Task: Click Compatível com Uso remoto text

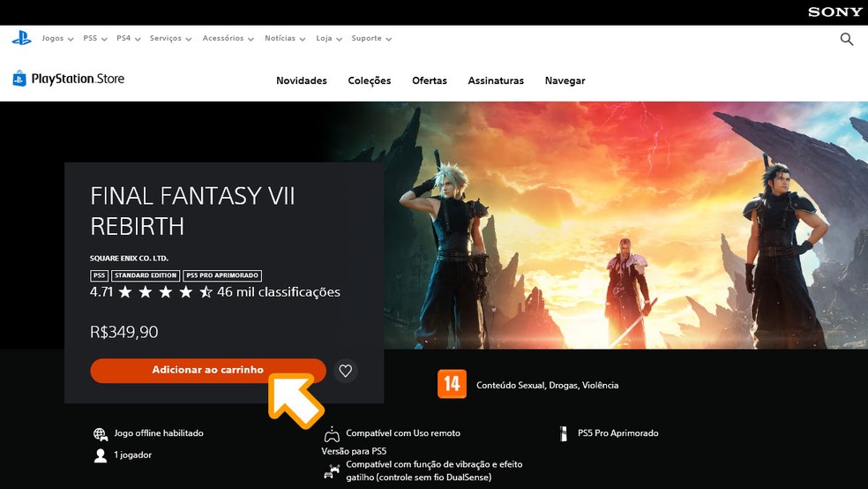Action: [403, 433]
